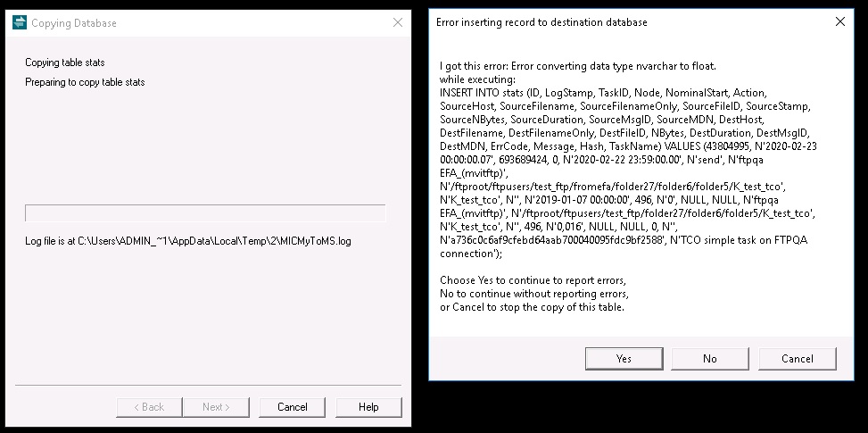
Task: Click the empty copy progress bar
Action: coord(205,213)
